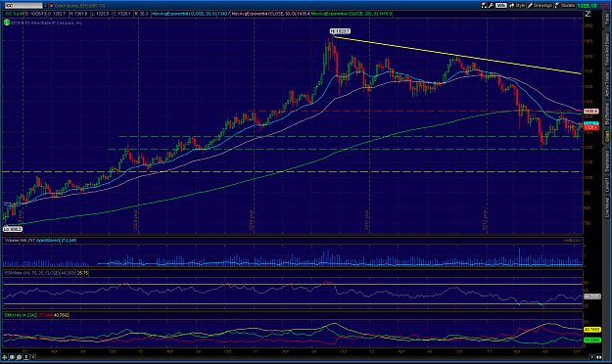Screen dimensions: 612x364
Task: Click the red 1328.1 price axis tag
Action: pyautogui.click(x=590, y=127)
